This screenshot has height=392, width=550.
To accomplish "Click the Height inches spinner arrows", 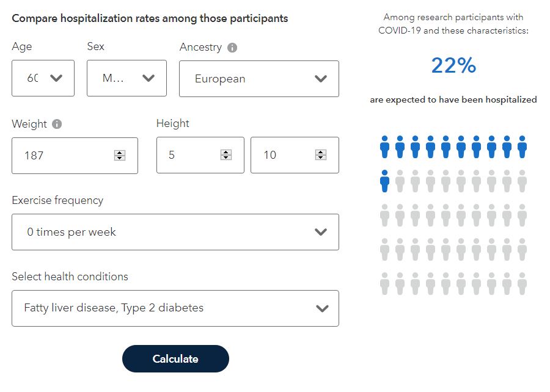I will click(x=321, y=155).
